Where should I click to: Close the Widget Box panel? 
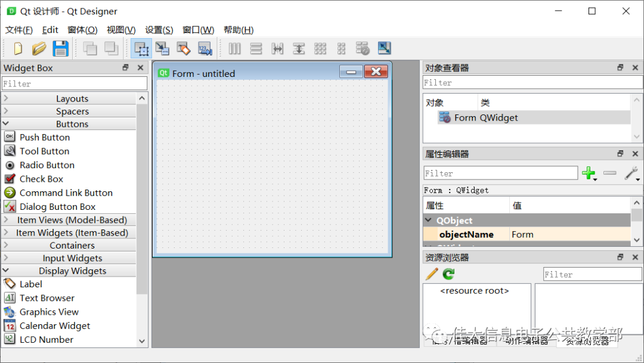coord(141,68)
